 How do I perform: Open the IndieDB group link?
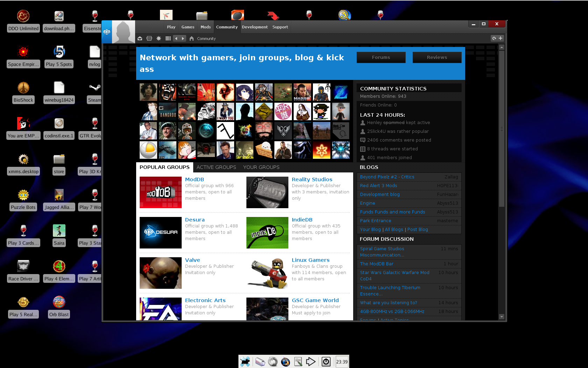[x=302, y=220]
